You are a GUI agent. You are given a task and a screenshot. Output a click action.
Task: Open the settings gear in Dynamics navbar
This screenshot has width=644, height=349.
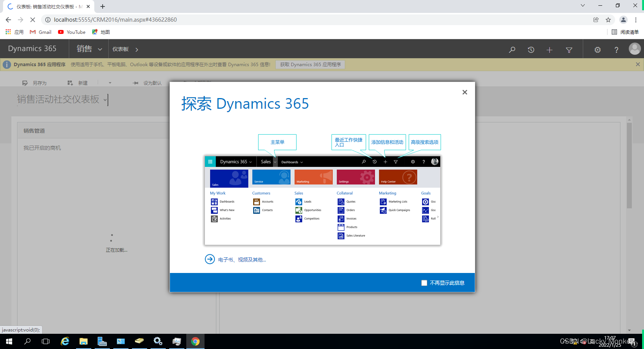tap(598, 50)
